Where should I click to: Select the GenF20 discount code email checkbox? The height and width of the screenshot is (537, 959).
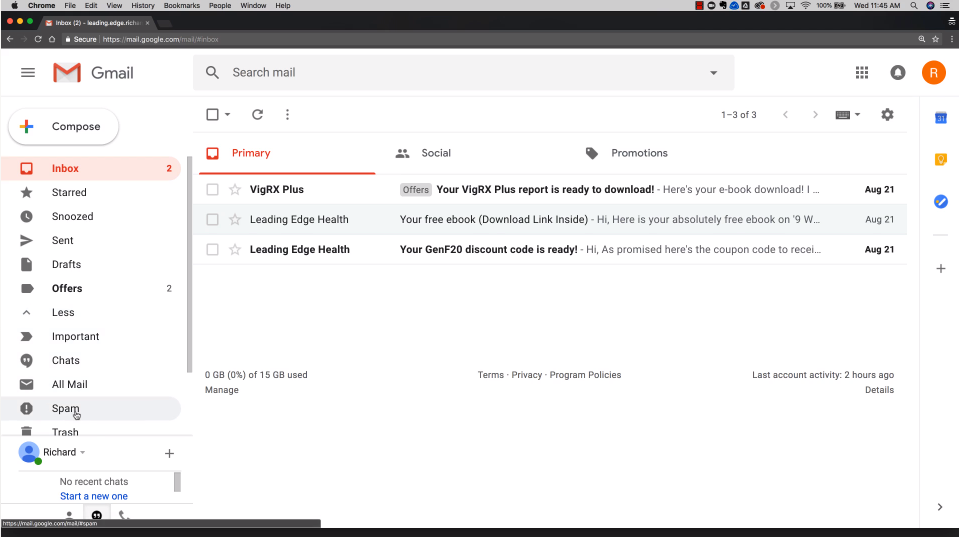(212, 250)
